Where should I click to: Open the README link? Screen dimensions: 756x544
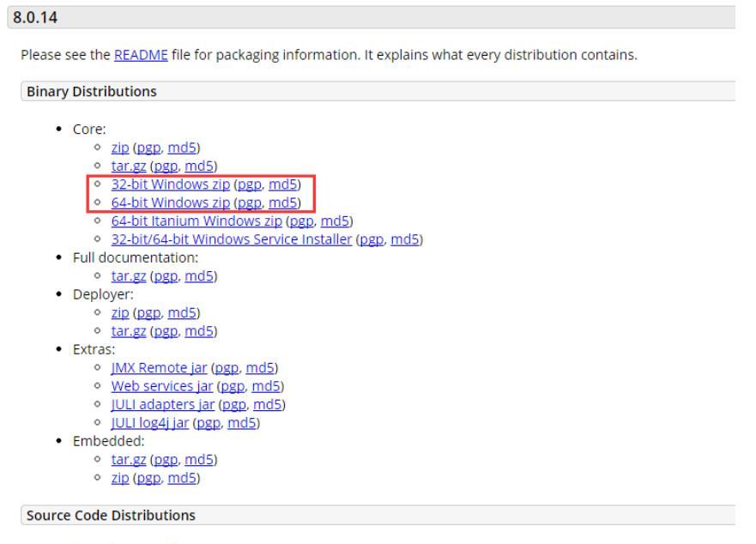point(141,55)
